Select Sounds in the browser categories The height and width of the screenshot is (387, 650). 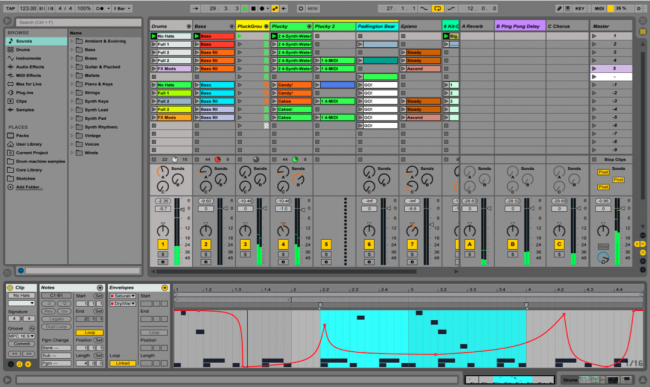(36, 41)
